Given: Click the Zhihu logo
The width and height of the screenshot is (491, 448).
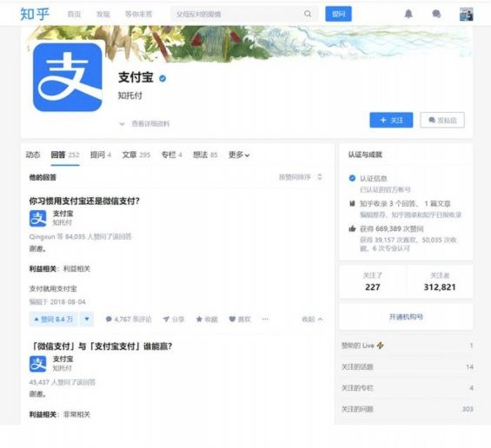Looking at the screenshot, I should [35, 14].
